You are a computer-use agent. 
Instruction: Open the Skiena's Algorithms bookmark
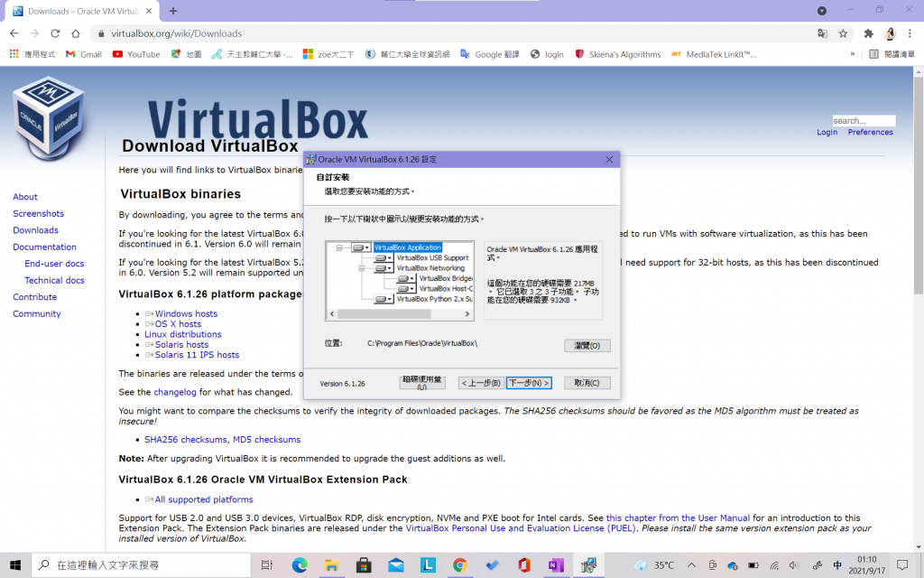(x=617, y=54)
